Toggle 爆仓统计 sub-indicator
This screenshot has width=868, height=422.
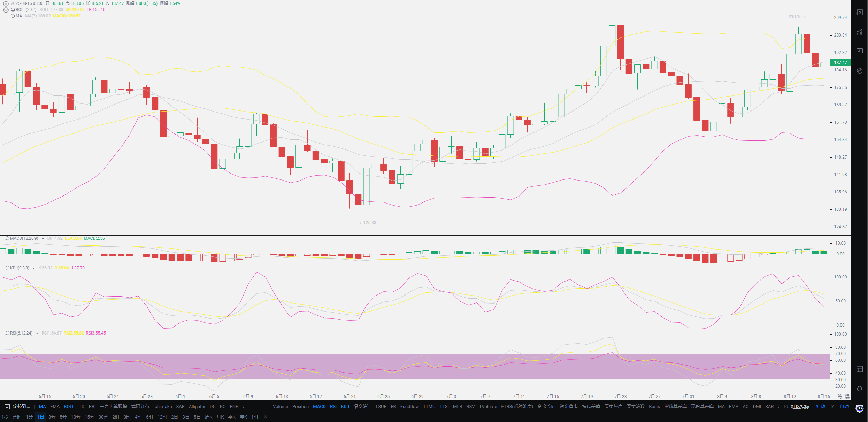(362, 407)
